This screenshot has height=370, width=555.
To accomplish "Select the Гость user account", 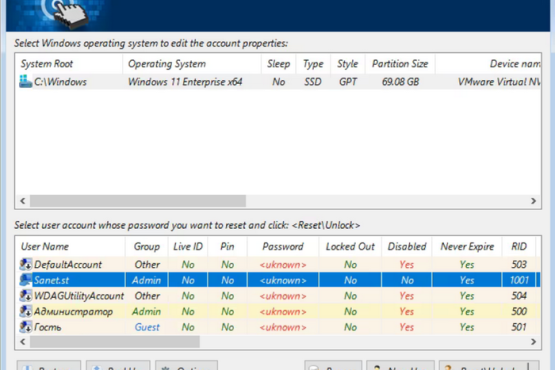I will (x=47, y=327).
